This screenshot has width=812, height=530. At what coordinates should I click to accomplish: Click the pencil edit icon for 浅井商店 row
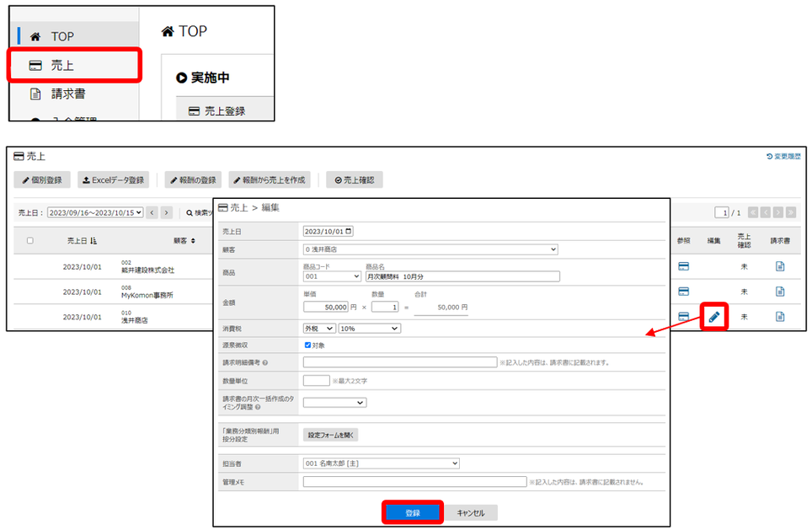pyautogui.click(x=713, y=317)
